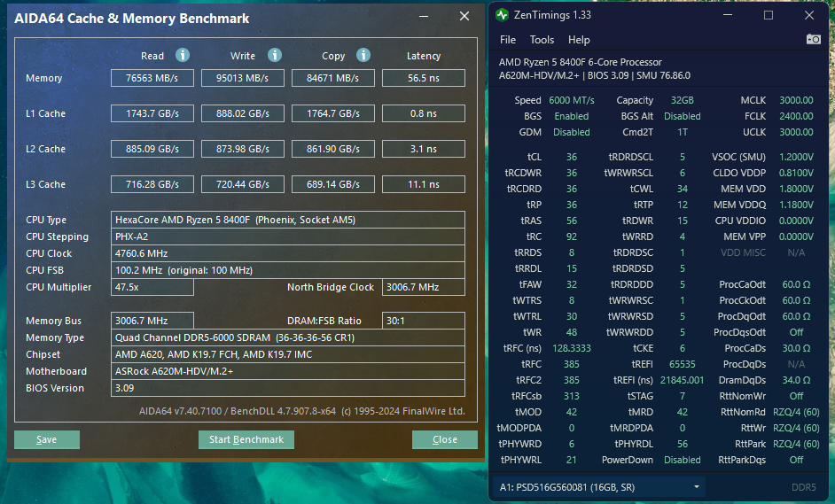Click the L1 Cache read value 1743.7 GB/s
The image size is (835, 504).
point(152,113)
